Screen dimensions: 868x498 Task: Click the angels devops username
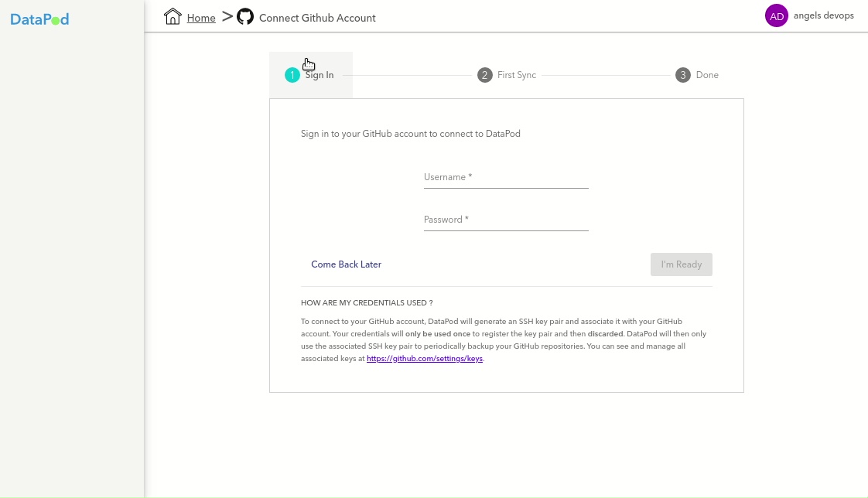[823, 15]
